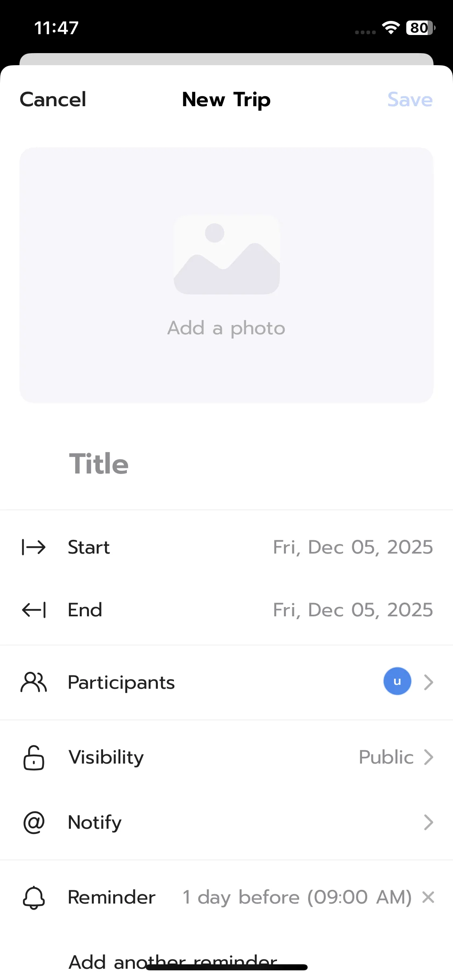This screenshot has width=453, height=980.
Task: Save the new trip
Action: [x=410, y=99]
